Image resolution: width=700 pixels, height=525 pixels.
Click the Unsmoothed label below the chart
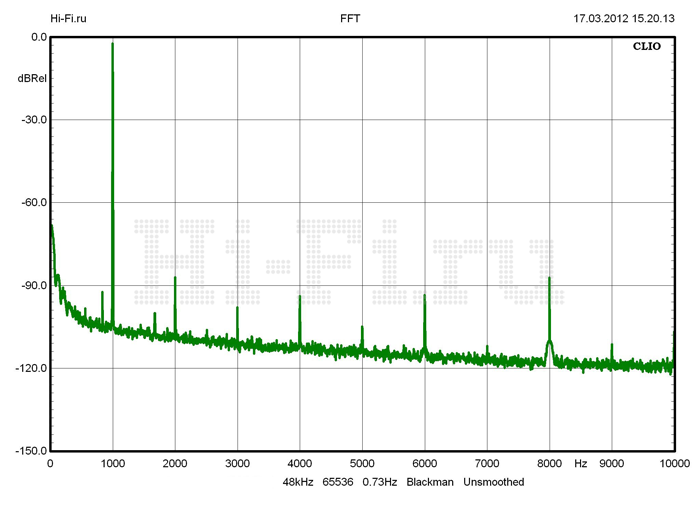[x=494, y=482]
